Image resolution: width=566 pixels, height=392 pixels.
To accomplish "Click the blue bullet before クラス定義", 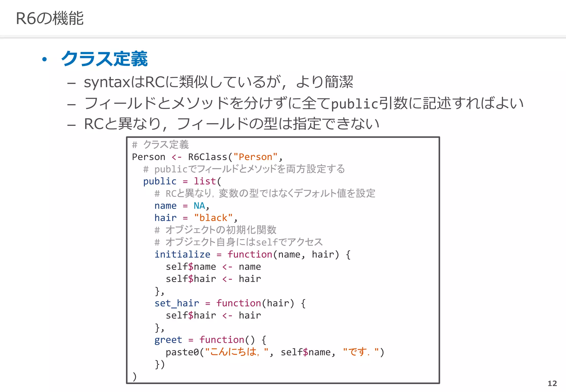I will click(44, 59).
